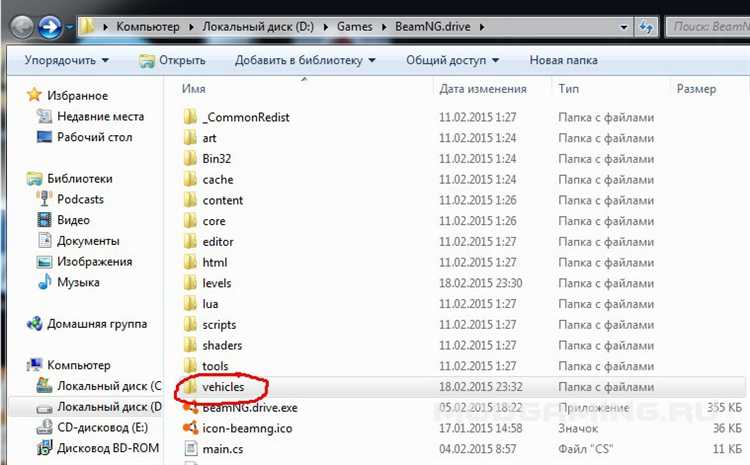Open the 'Упорядочить' menu
This screenshot has height=465, width=750.
click(66, 60)
